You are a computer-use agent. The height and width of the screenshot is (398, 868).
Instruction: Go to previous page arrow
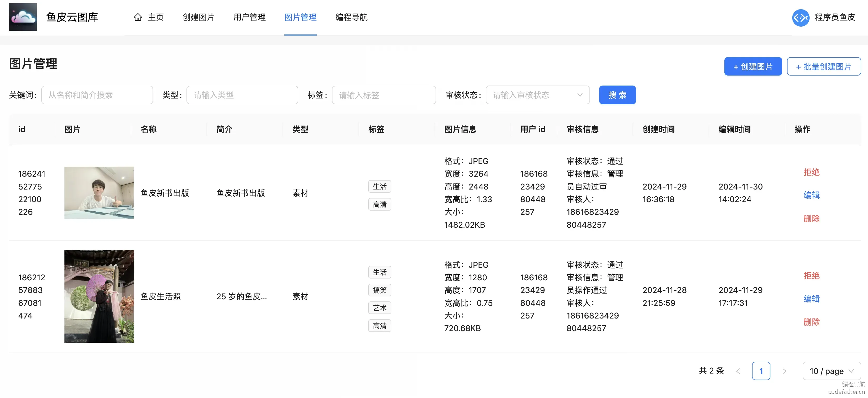tap(738, 371)
